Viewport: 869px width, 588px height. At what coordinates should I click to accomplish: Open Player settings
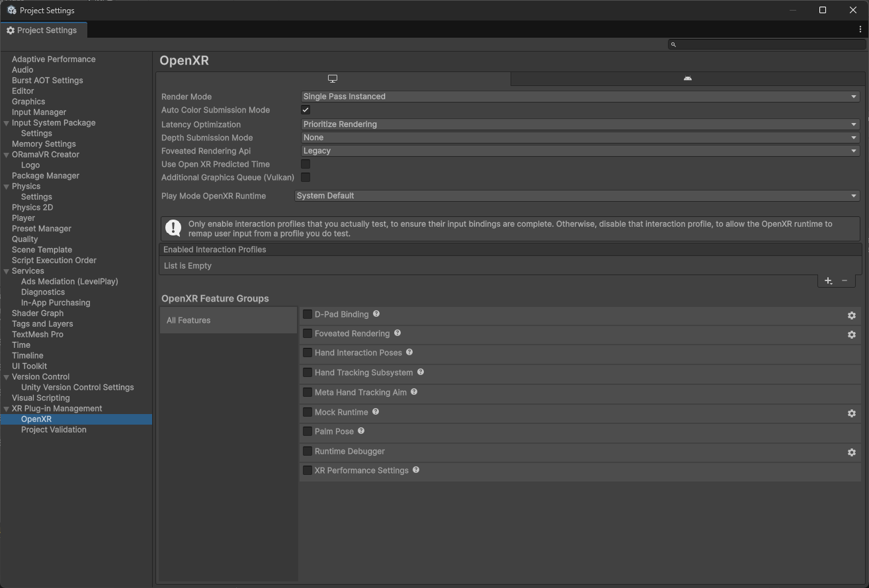(23, 218)
